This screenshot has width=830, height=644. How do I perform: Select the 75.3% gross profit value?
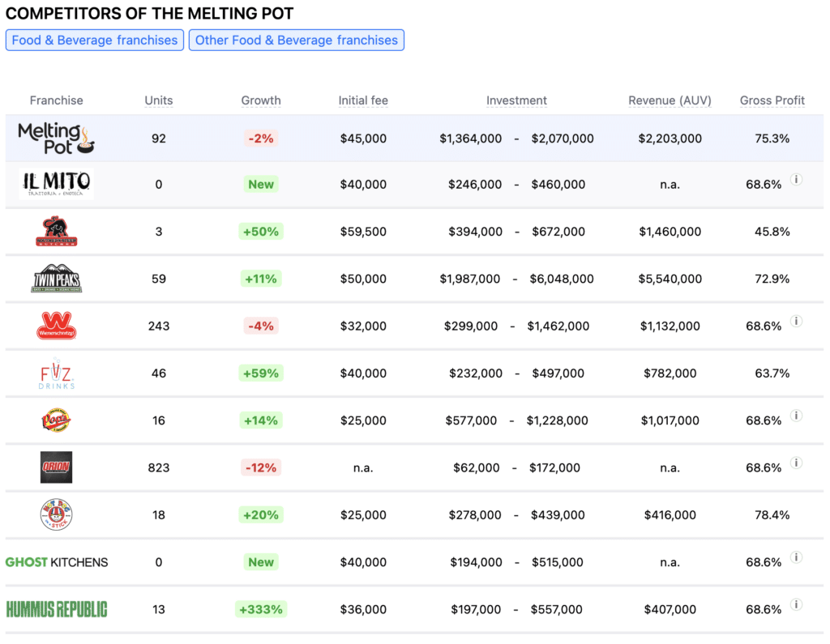click(x=772, y=139)
